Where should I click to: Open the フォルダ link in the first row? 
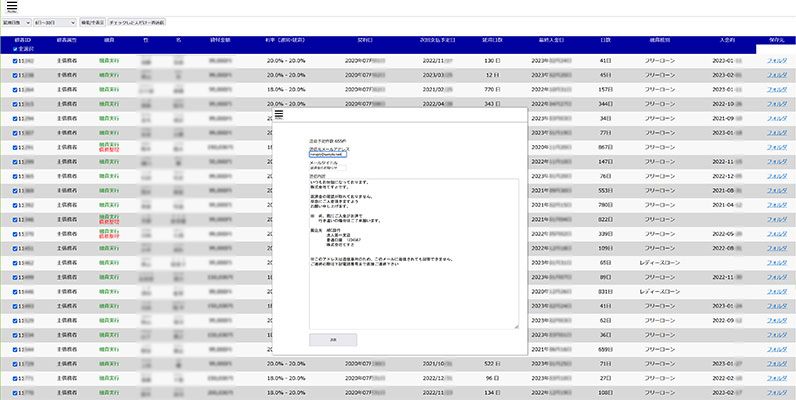pyautogui.click(x=776, y=60)
